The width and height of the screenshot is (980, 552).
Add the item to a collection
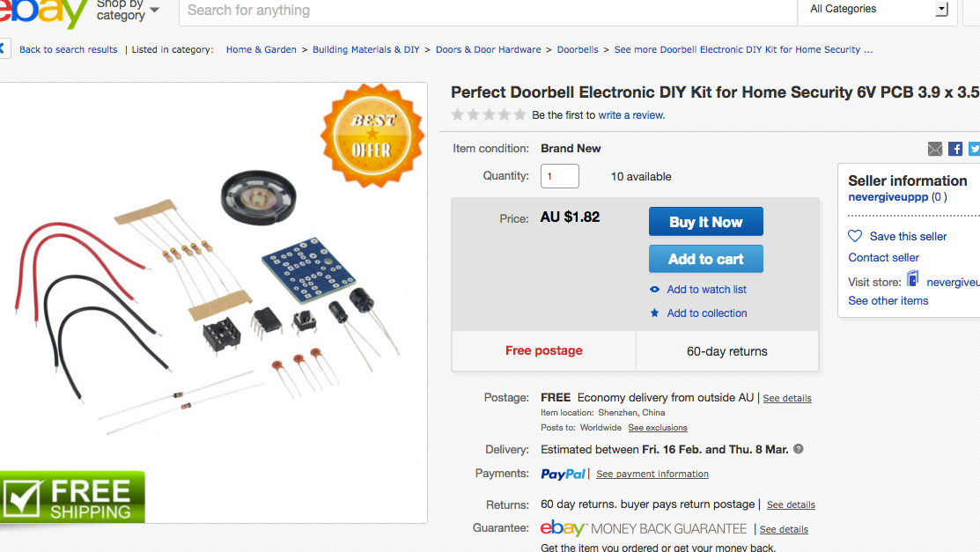click(x=706, y=313)
